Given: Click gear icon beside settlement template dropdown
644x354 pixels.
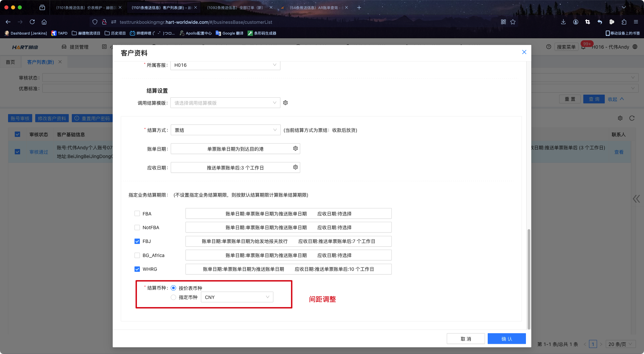Looking at the screenshot, I should (285, 103).
